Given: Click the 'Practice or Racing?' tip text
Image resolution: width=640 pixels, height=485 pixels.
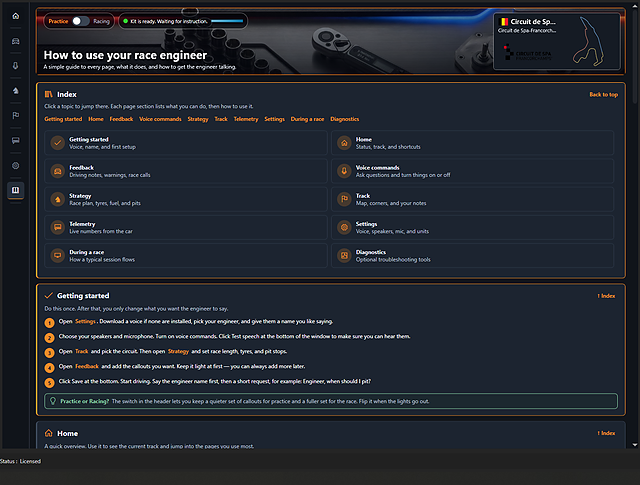Looking at the screenshot, I should tap(84, 401).
